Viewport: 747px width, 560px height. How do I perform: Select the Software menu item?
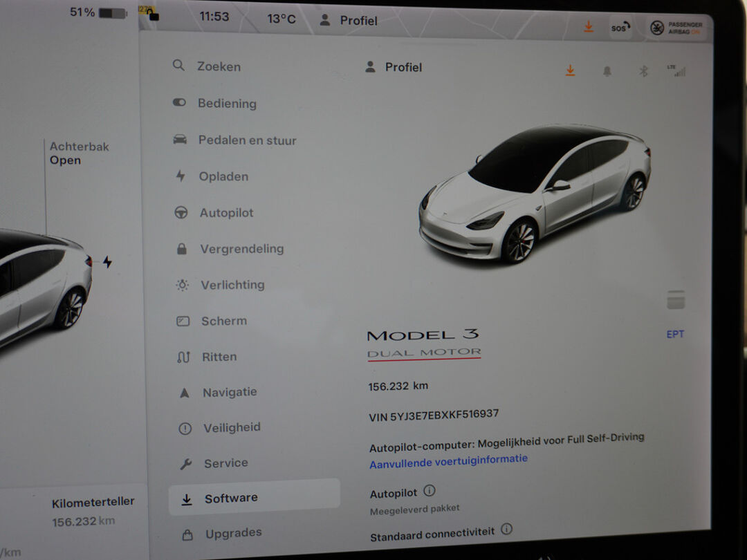[255, 498]
